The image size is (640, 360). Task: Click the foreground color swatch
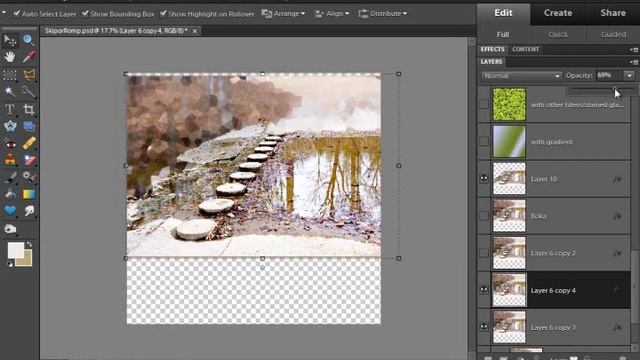[x=16, y=250]
